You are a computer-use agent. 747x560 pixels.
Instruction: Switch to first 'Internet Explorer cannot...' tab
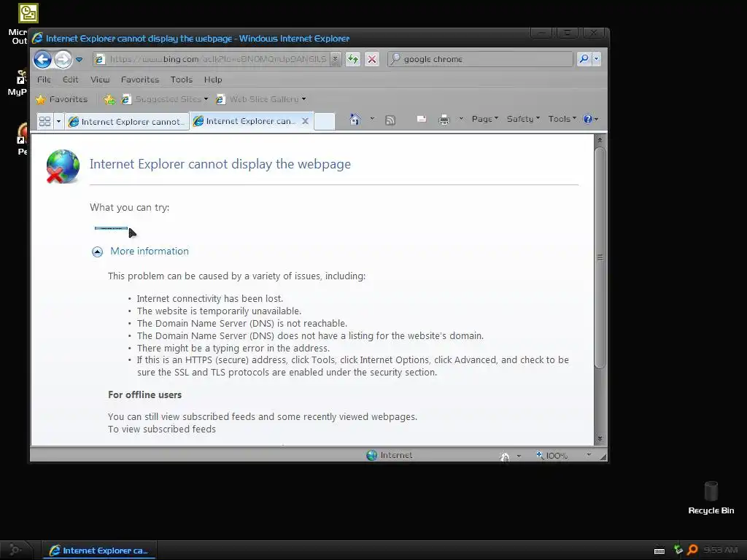coord(127,122)
